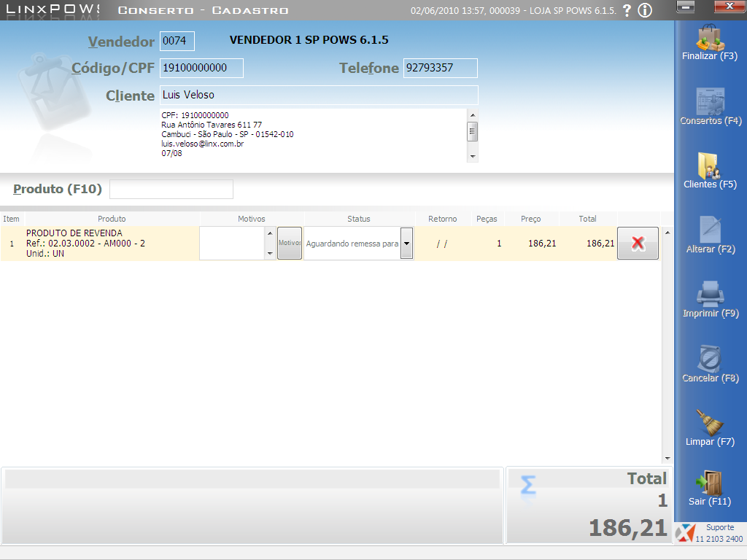Click down arrow of client details scrollbar
Screen dimensions: 747x560
473,156
